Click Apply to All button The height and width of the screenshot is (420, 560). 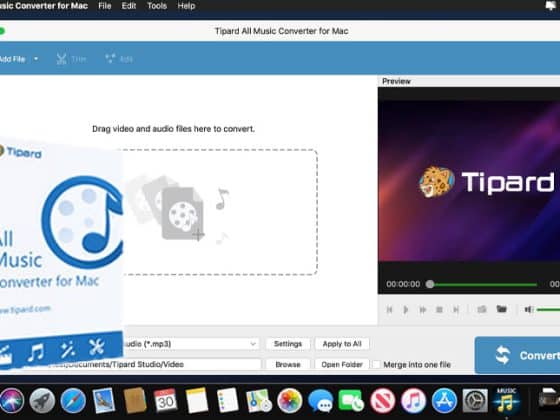tap(342, 344)
